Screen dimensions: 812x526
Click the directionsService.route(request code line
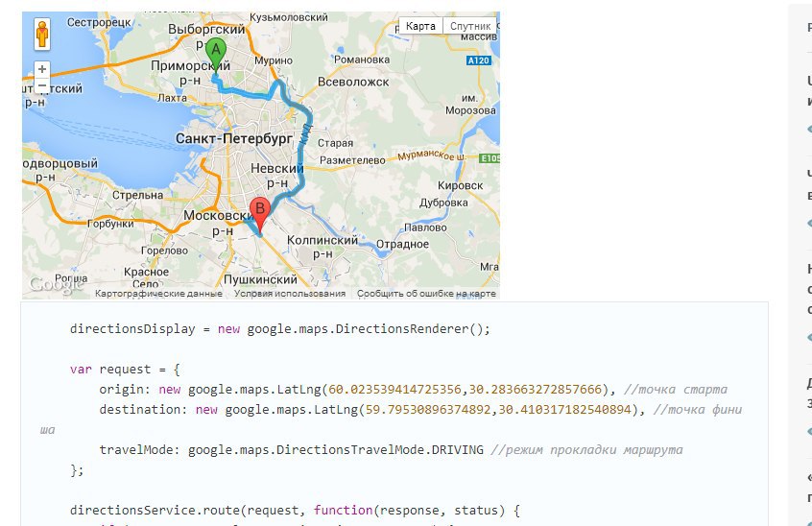[x=296, y=511]
